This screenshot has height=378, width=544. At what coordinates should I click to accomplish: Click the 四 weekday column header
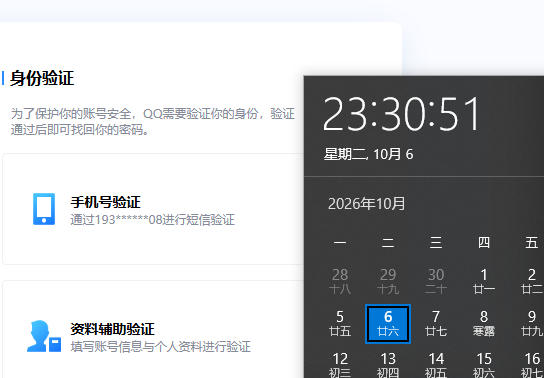(x=484, y=242)
